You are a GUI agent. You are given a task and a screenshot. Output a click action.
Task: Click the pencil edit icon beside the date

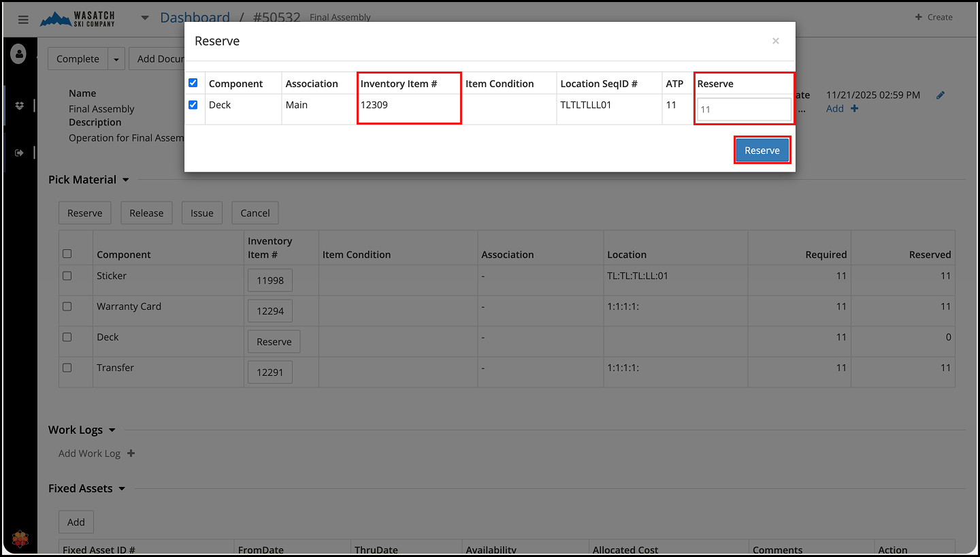[x=941, y=95]
